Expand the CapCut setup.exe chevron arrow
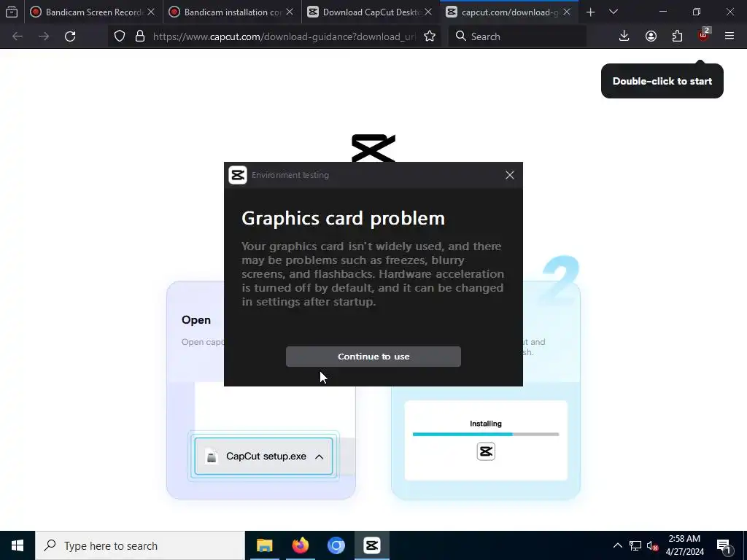747x560 pixels. click(320, 456)
